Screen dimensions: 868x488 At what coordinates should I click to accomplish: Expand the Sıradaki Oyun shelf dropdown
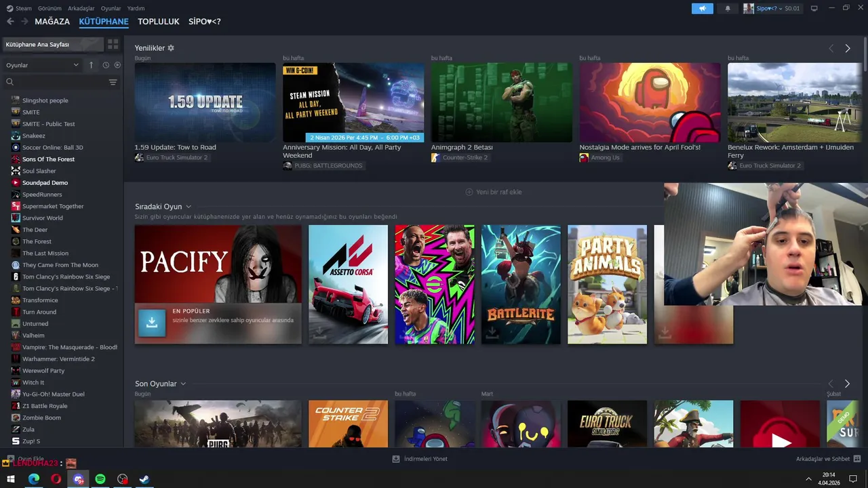coord(189,207)
